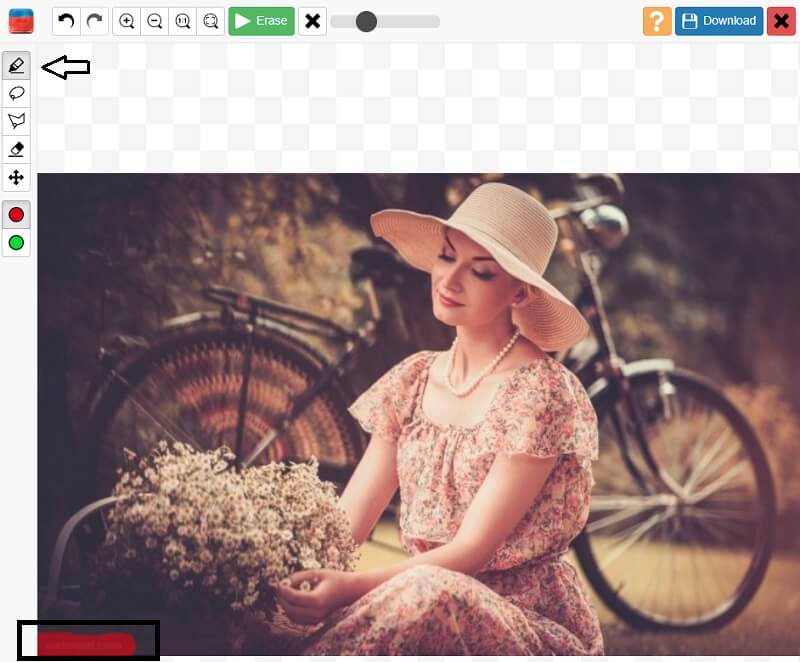Pick the red marker color
The width and height of the screenshot is (800, 662).
click(16, 214)
